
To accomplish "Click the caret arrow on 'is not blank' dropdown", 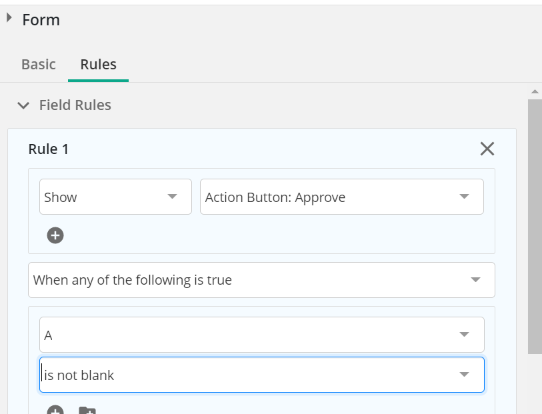I will pyautogui.click(x=464, y=374).
